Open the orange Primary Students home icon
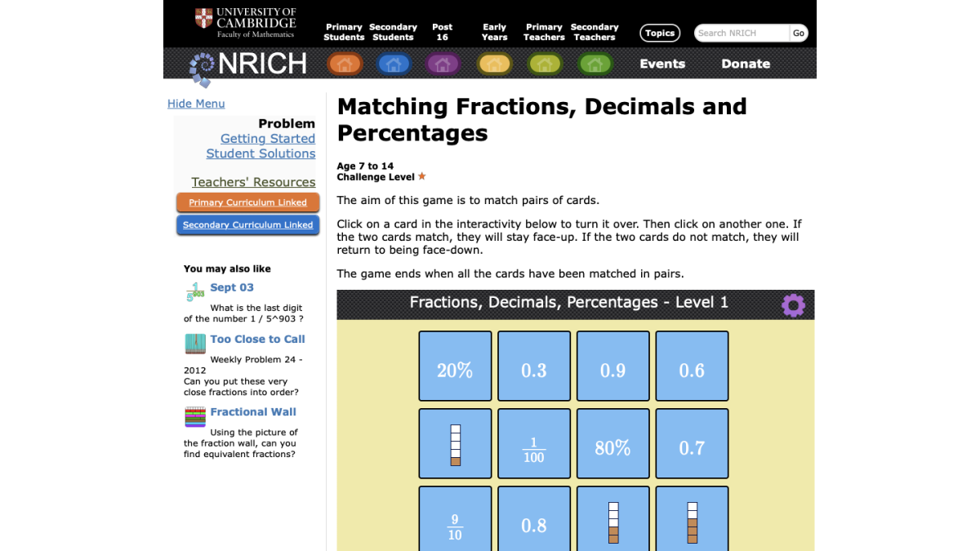The image size is (980, 551). pyautogui.click(x=345, y=63)
